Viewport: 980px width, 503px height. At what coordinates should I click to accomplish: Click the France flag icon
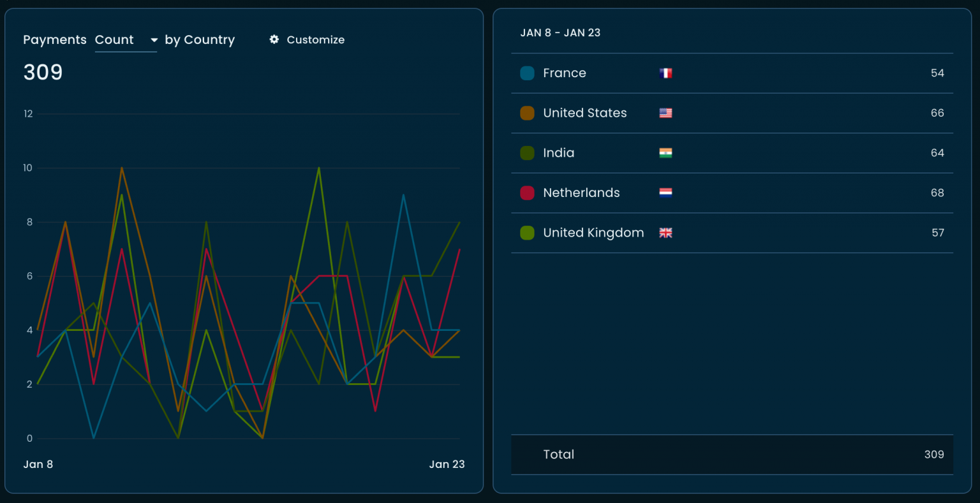tap(666, 73)
